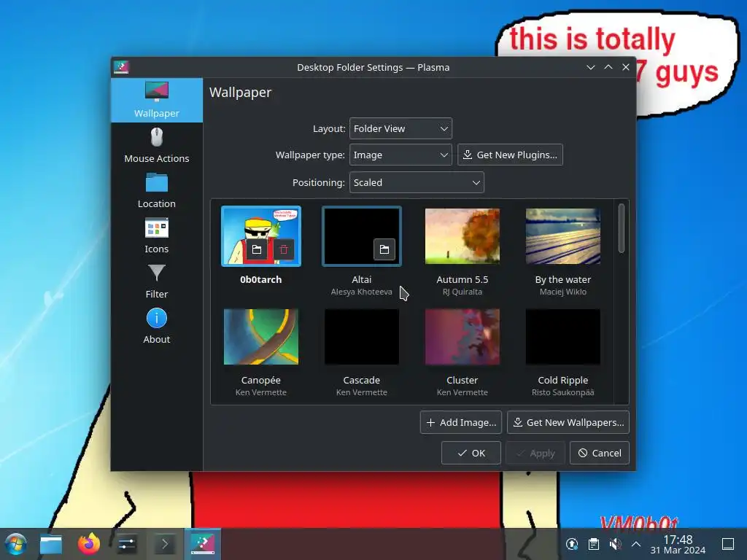Viewport: 747px width, 560px height.
Task: Go to the Icons settings page
Action: point(157,236)
